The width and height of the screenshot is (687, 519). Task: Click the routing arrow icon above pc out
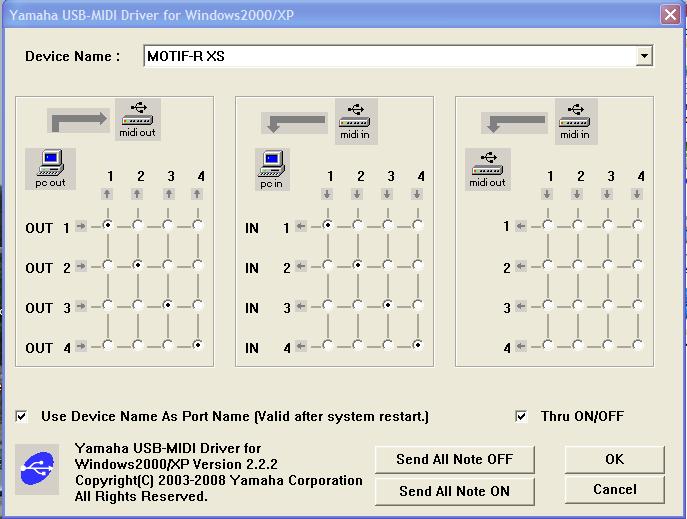pyautogui.click(x=78, y=121)
